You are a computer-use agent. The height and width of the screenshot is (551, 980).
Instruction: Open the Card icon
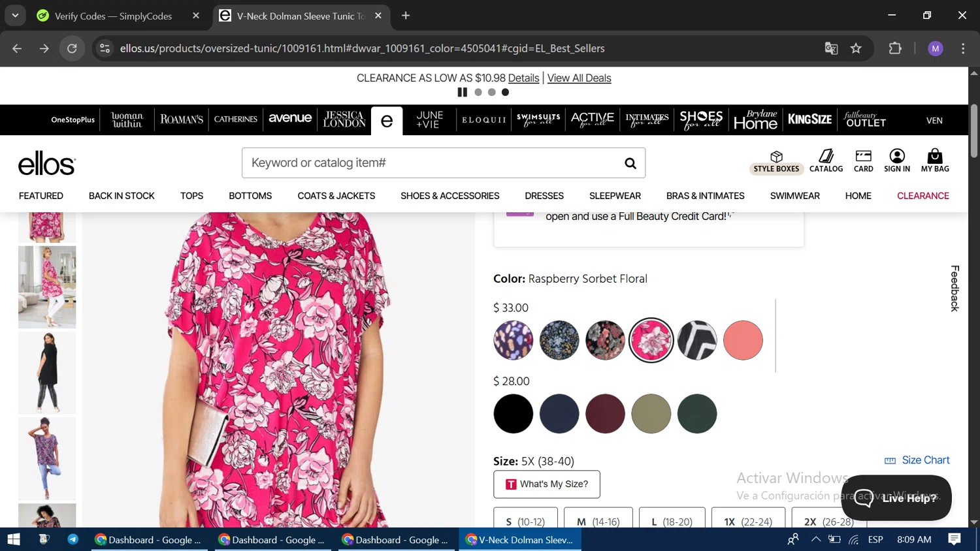point(863,161)
